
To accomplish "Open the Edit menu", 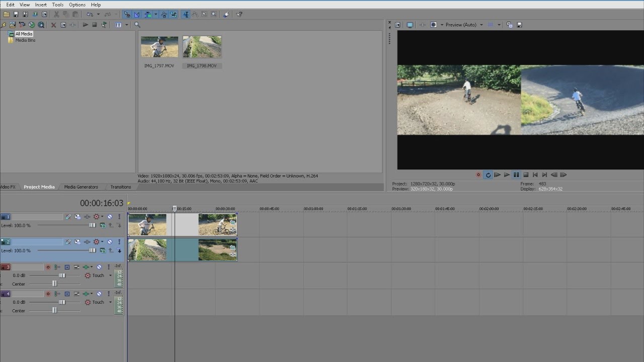I will tap(10, 5).
